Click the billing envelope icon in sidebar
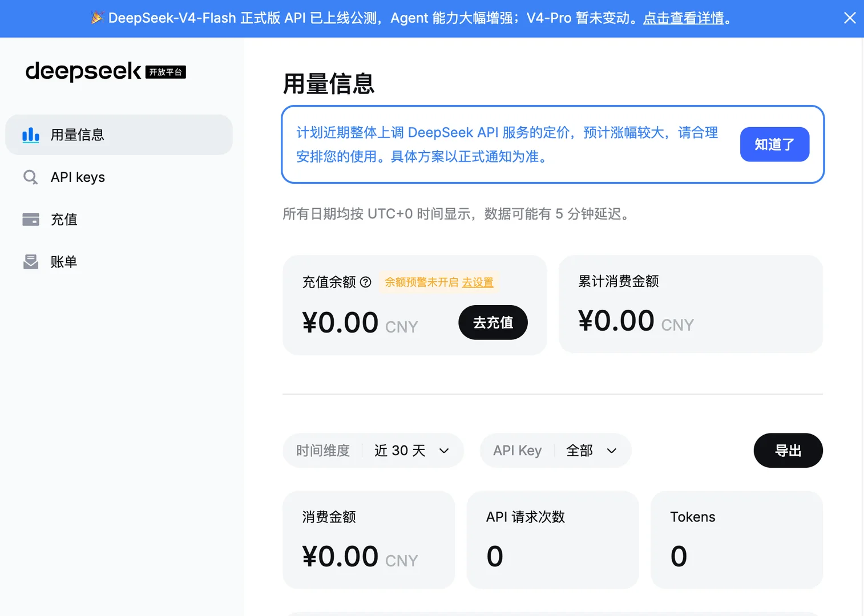The width and height of the screenshot is (864, 616). click(x=31, y=262)
